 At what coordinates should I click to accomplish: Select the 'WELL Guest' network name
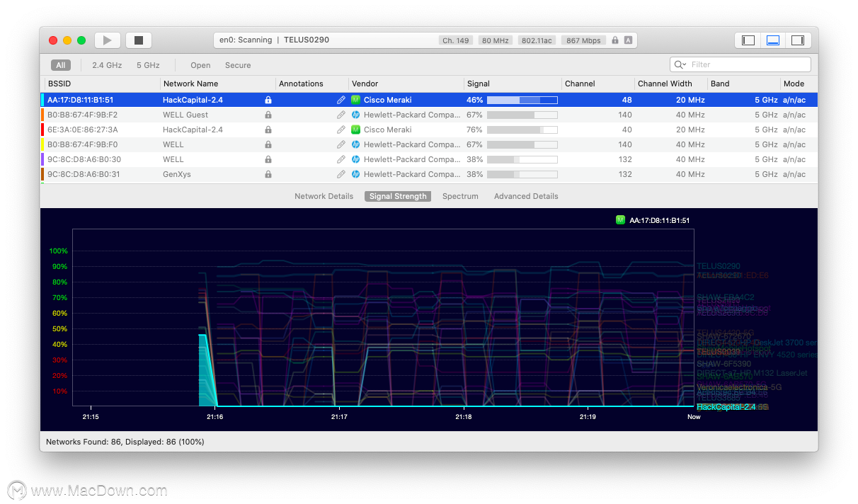click(x=185, y=115)
